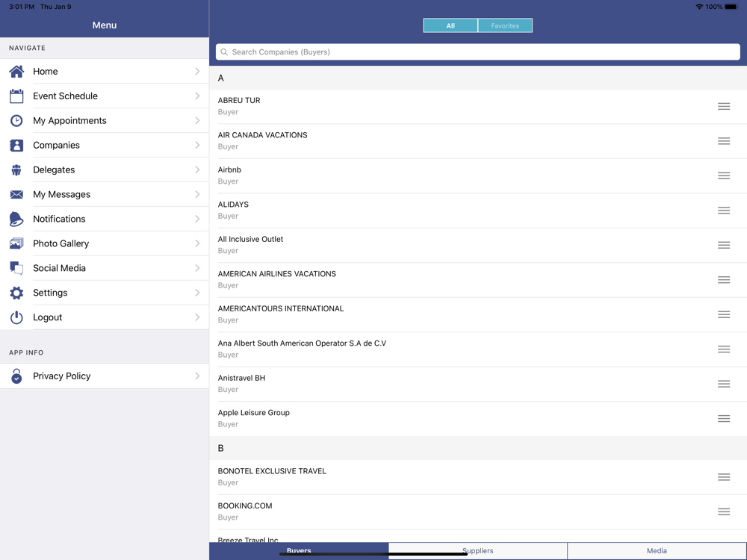747x560 pixels.
Task: Tap the hamburger icon for AMERICAN AIRLINES VACATIONS
Action: pos(724,279)
